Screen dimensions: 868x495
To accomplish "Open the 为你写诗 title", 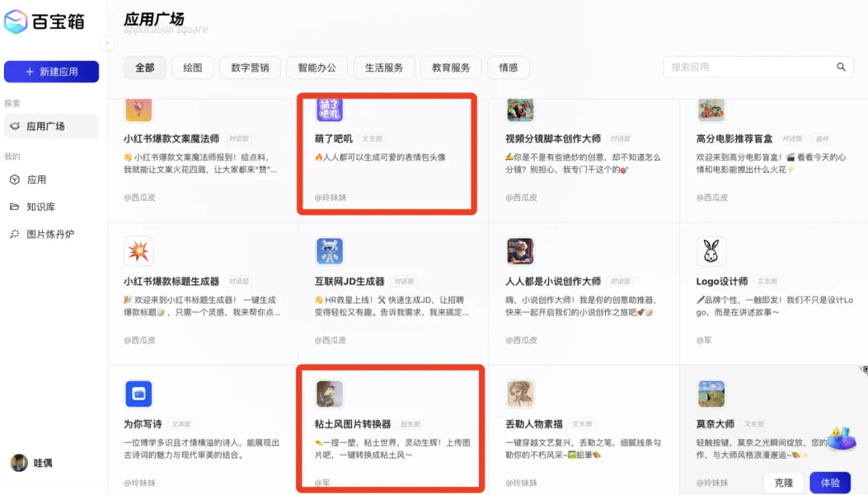I will click(x=143, y=424).
